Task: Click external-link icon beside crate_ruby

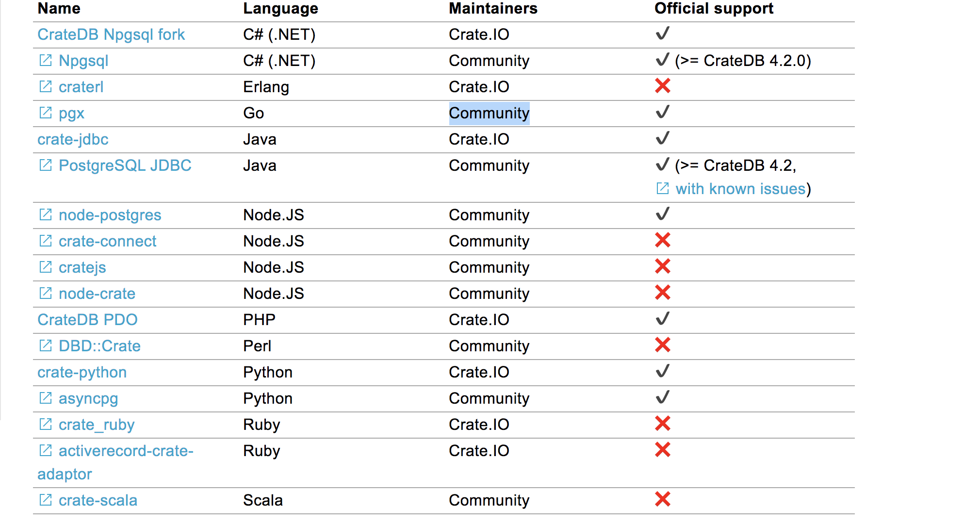Action: point(45,424)
